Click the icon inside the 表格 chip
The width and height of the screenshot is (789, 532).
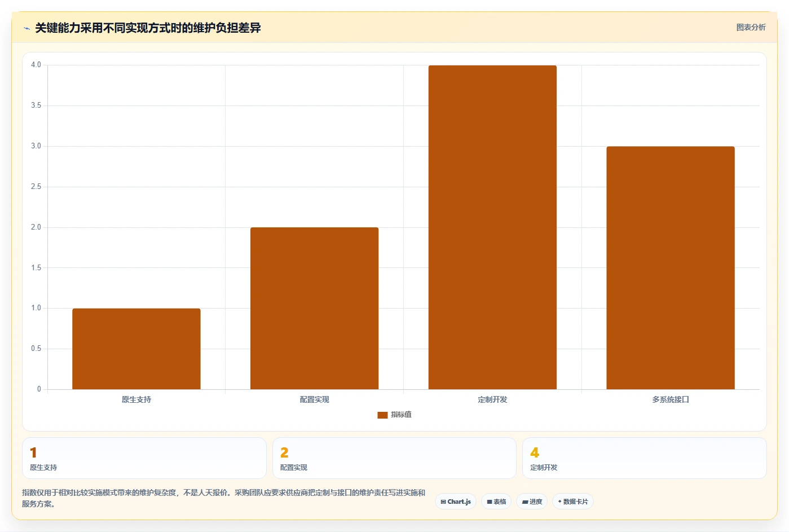(x=490, y=502)
